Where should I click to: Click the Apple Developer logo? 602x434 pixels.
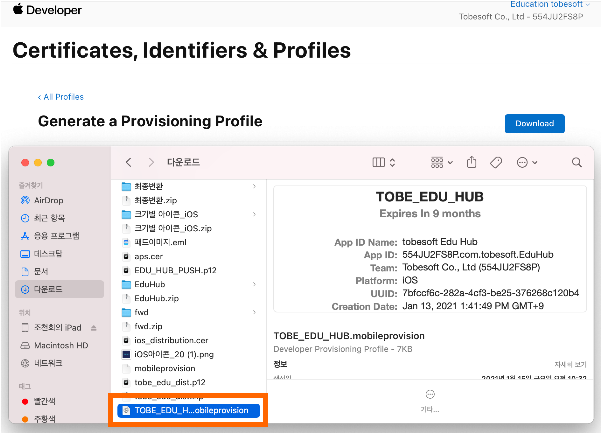pos(47,10)
